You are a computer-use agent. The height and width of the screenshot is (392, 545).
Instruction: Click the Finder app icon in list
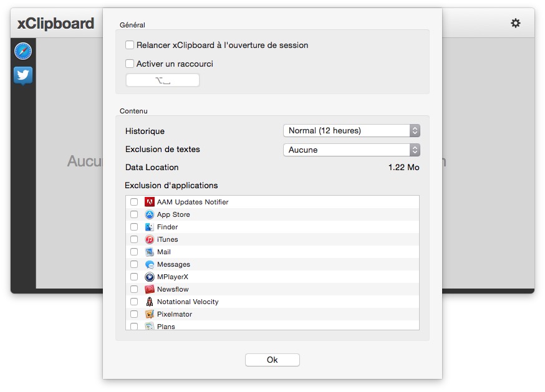(x=150, y=227)
